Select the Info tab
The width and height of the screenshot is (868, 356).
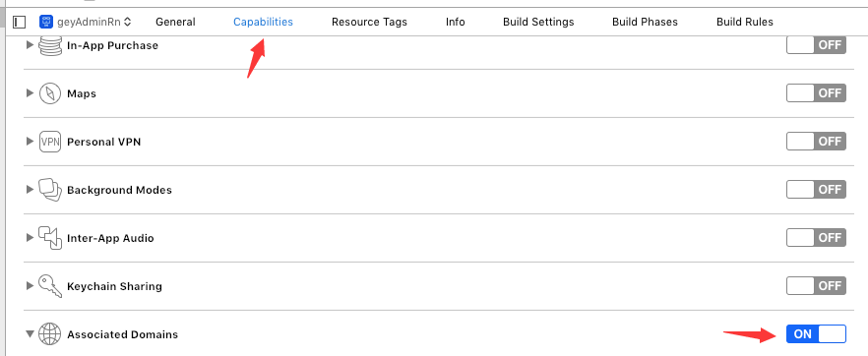pyautogui.click(x=455, y=22)
